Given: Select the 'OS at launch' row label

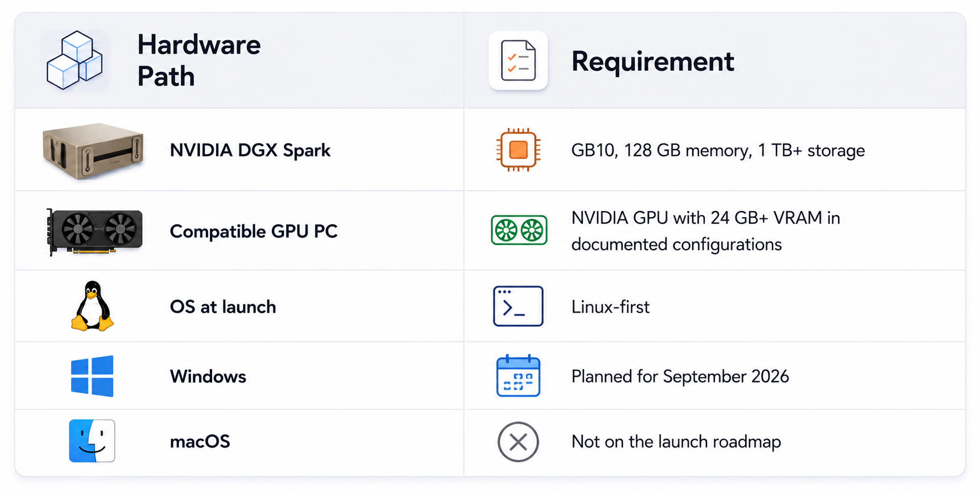Looking at the screenshot, I should 223,307.
